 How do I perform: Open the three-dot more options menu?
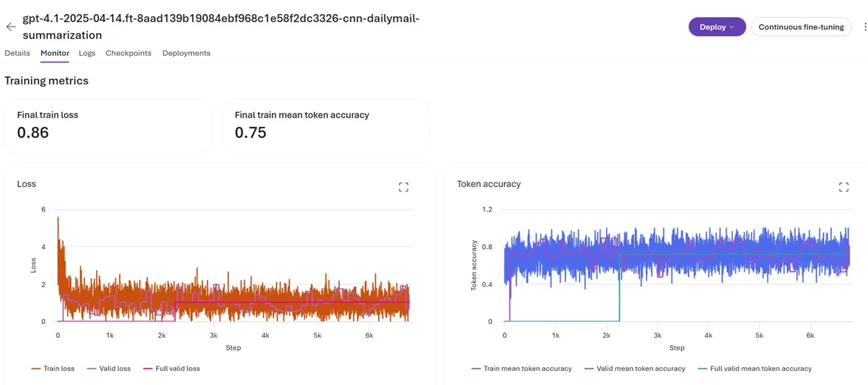[x=865, y=27]
